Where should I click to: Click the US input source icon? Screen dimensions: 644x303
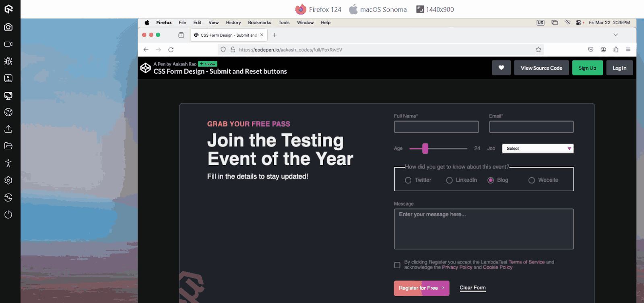pos(541,23)
